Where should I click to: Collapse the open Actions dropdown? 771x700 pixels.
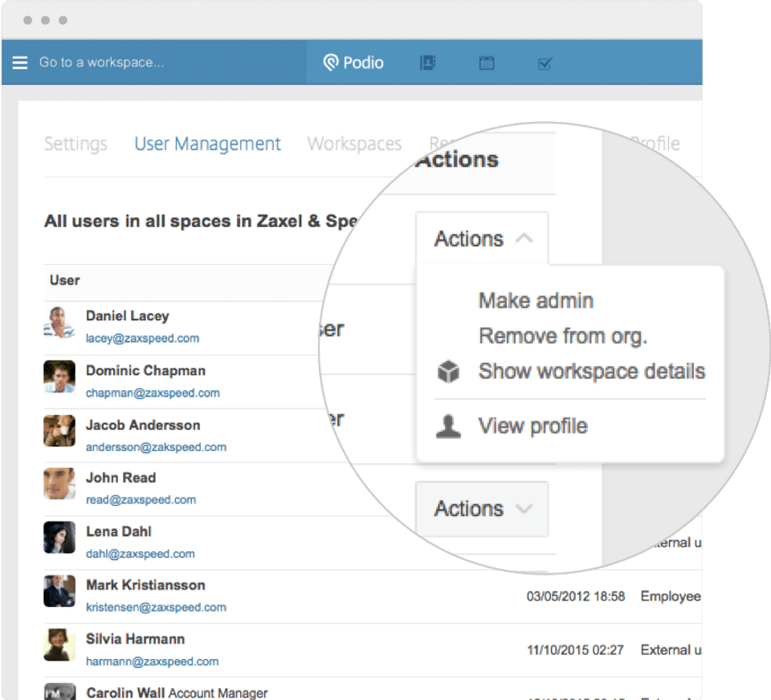483,238
